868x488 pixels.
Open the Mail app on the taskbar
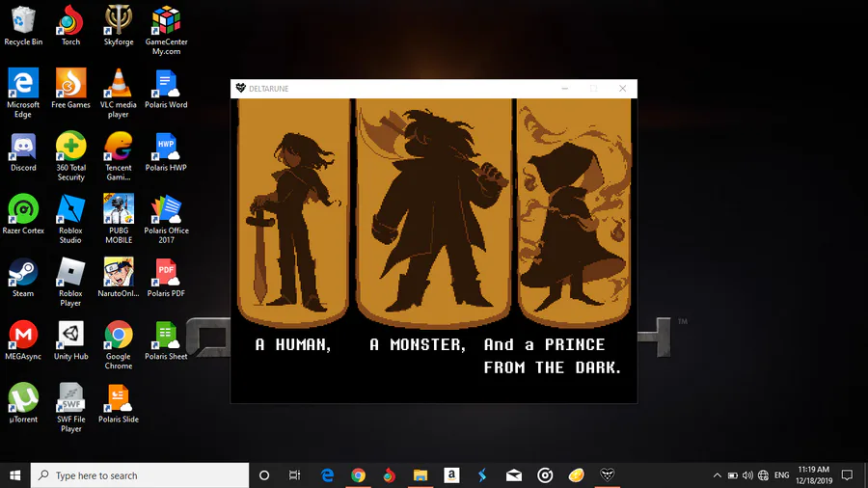pyautogui.click(x=514, y=475)
